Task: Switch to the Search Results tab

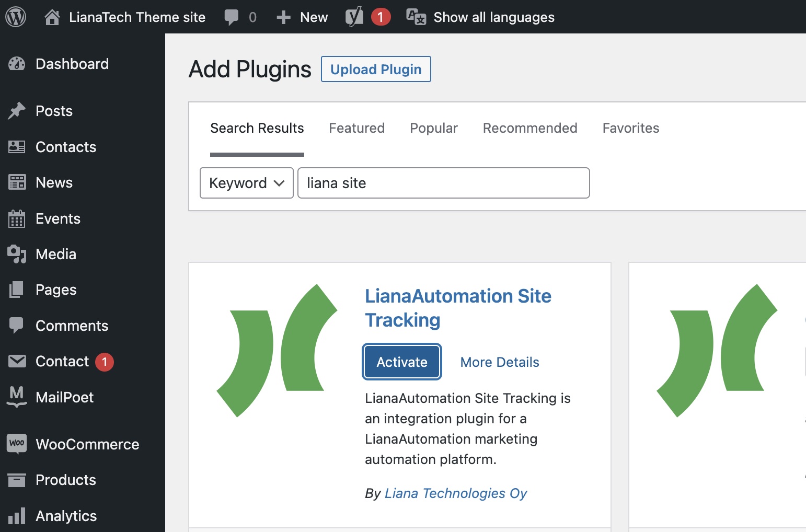Action: pos(257,128)
